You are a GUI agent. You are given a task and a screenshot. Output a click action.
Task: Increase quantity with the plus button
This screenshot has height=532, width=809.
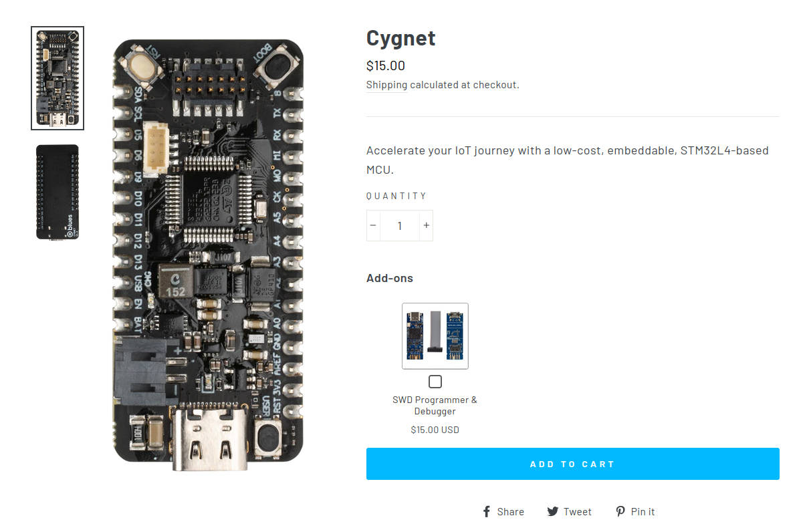click(x=426, y=225)
